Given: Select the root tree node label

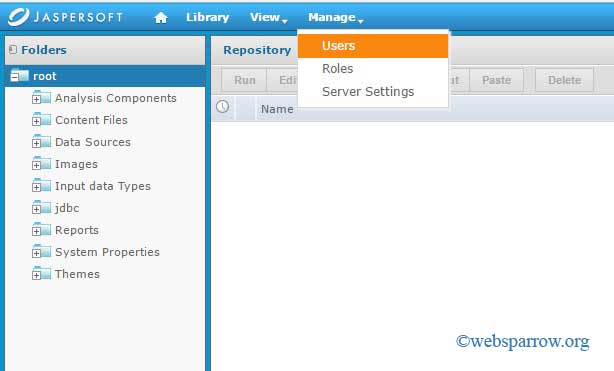Looking at the screenshot, I should tap(45, 76).
